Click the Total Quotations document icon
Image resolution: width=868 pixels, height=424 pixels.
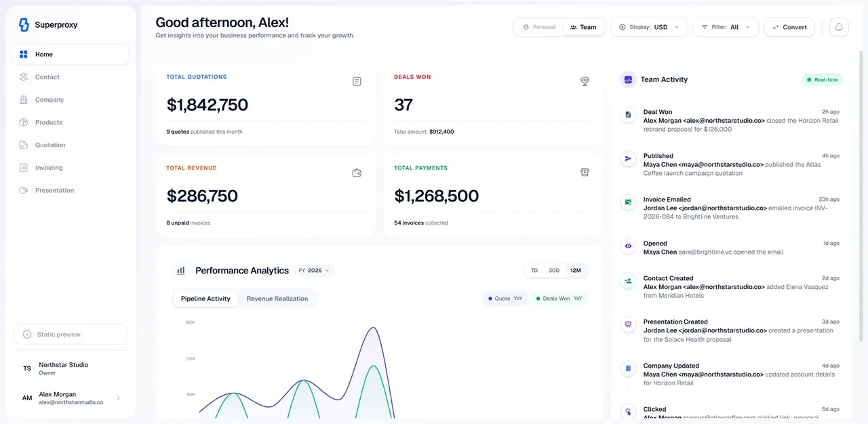coord(357,81)
